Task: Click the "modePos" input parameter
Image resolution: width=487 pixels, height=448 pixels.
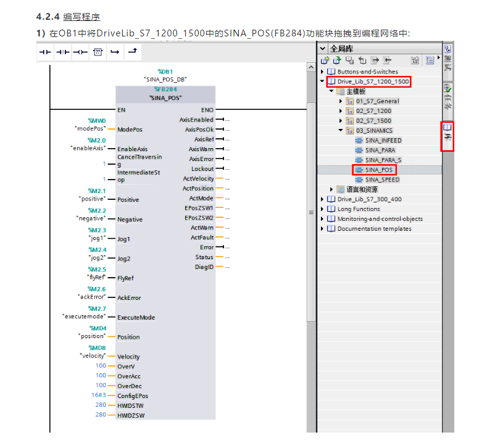Action: (x=89, y=128)
